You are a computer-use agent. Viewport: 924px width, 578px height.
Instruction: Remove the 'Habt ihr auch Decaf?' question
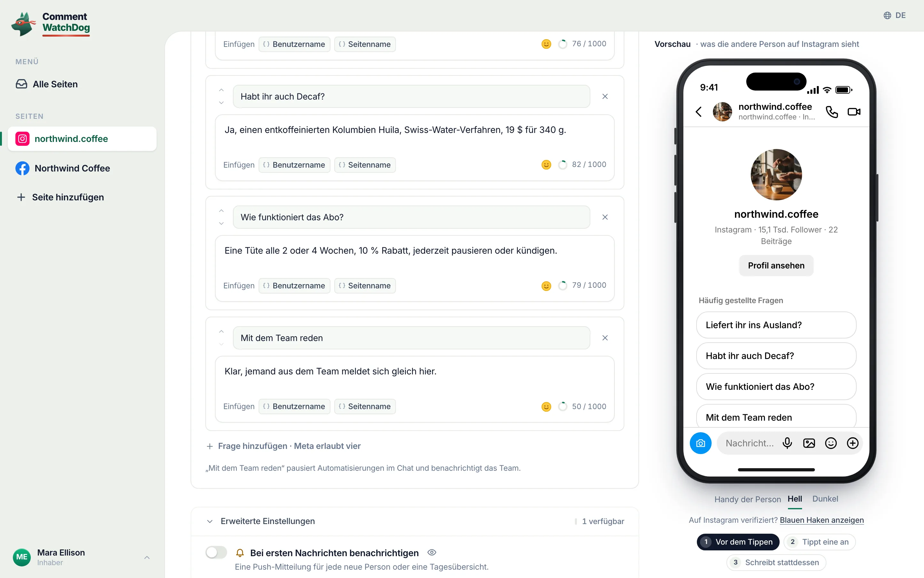click(x=605, y=96)
